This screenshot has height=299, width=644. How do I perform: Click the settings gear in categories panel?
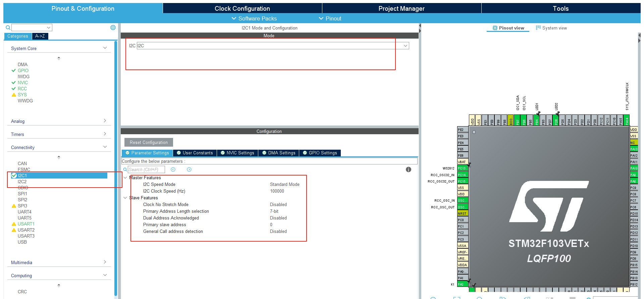pos(113,28)
